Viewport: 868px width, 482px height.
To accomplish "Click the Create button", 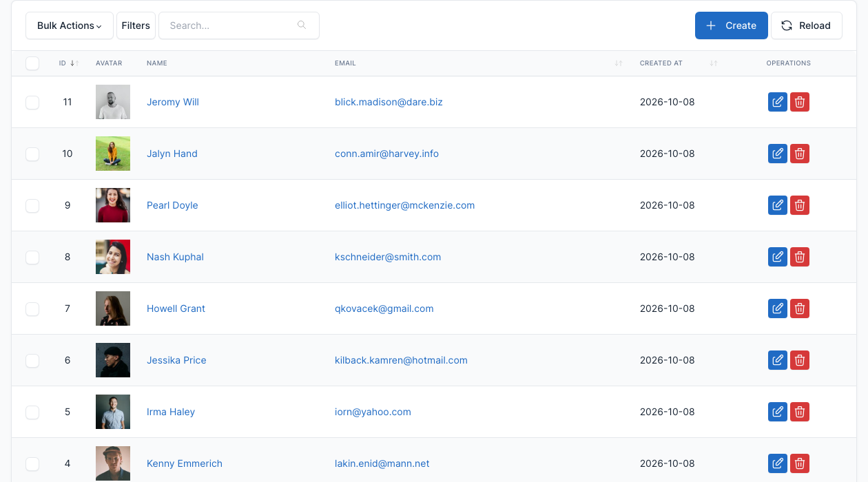I will [732, 25].
